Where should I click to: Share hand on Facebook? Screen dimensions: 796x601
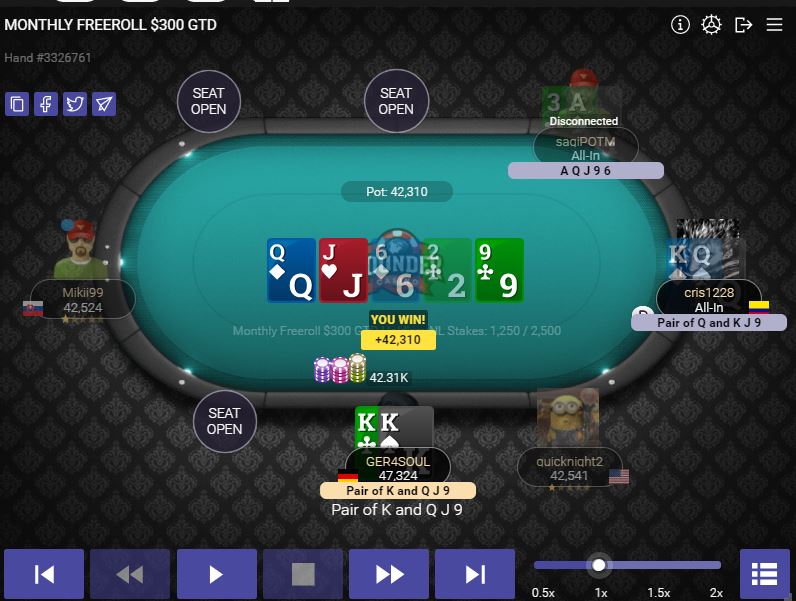[46, 104]
